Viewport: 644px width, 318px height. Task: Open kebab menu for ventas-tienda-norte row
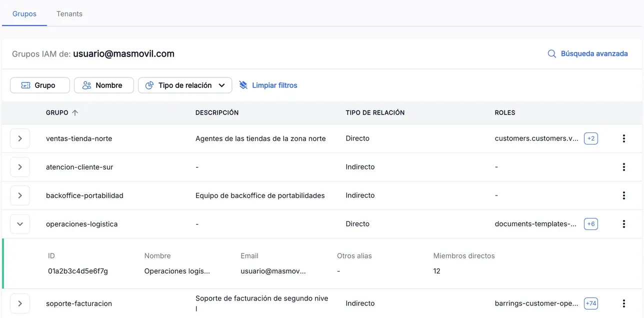click(x=623, y=138)
